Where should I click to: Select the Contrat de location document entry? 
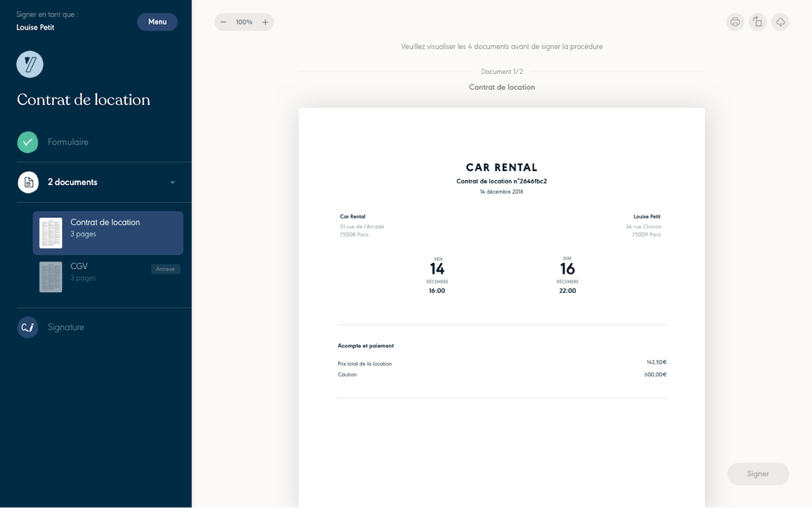click(x=107, y=233)
